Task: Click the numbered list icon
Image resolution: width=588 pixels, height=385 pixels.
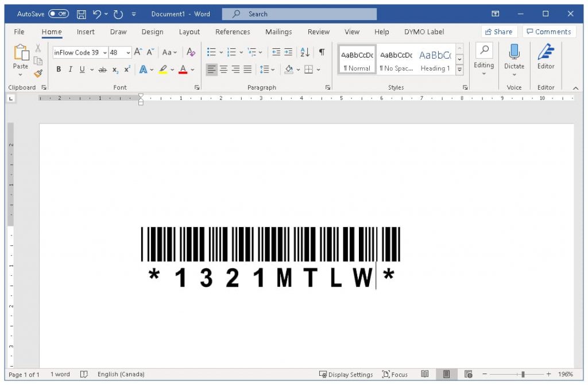Action: click(x=231, y=52)
